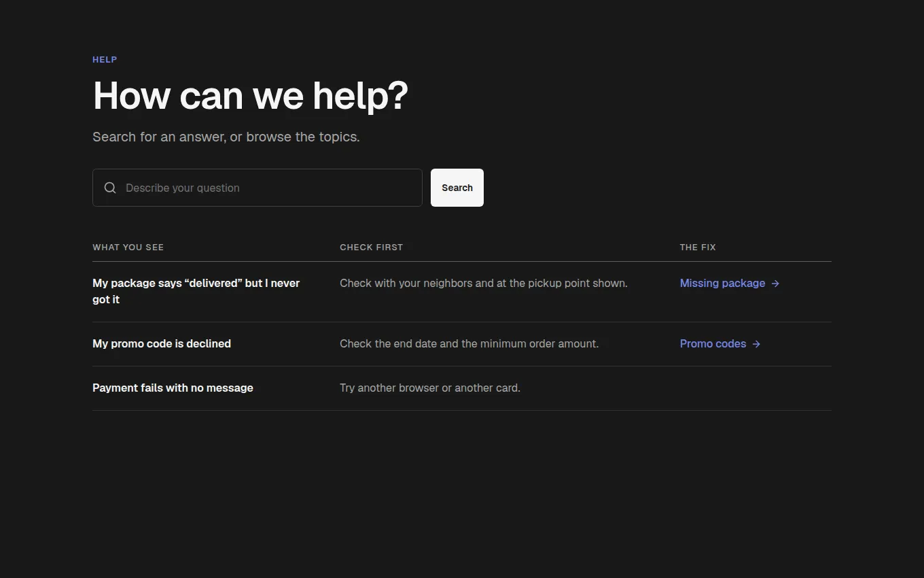Click 'Try another browser or another card' text
This screenshot has width=924, height=578.
coord(430,388)
